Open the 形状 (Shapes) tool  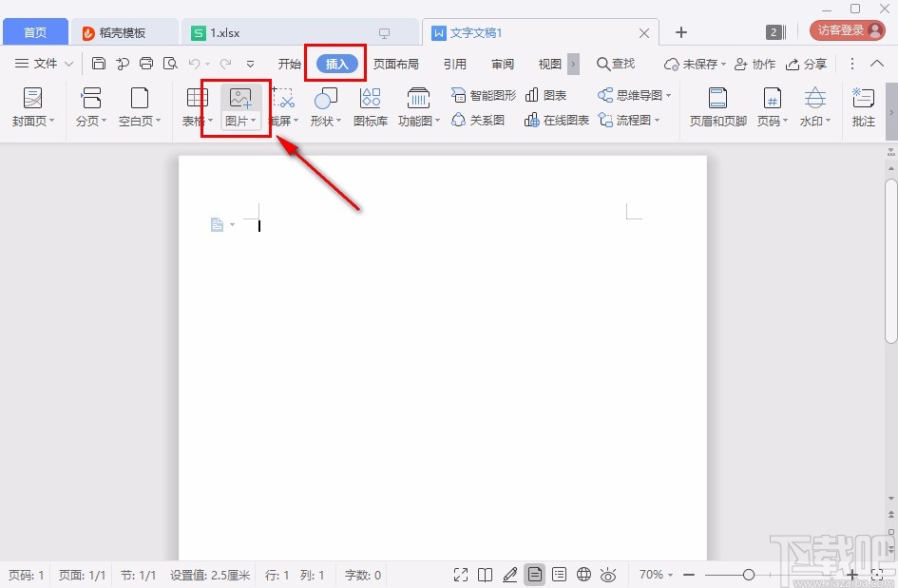(325, 100)
